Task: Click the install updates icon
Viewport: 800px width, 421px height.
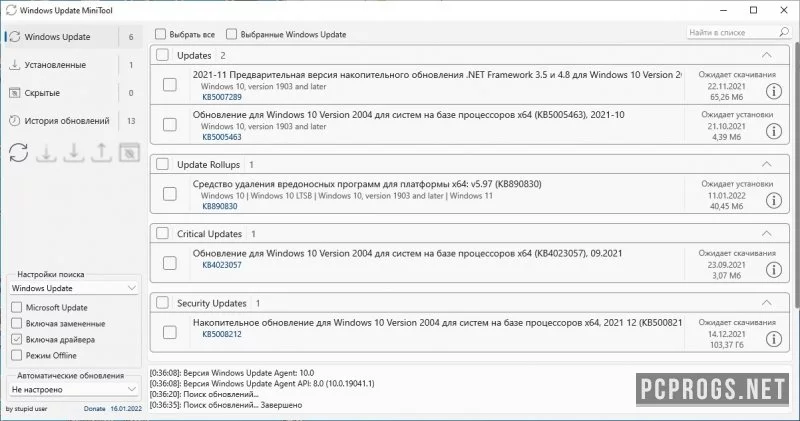Action: click(x=74, y=153)
